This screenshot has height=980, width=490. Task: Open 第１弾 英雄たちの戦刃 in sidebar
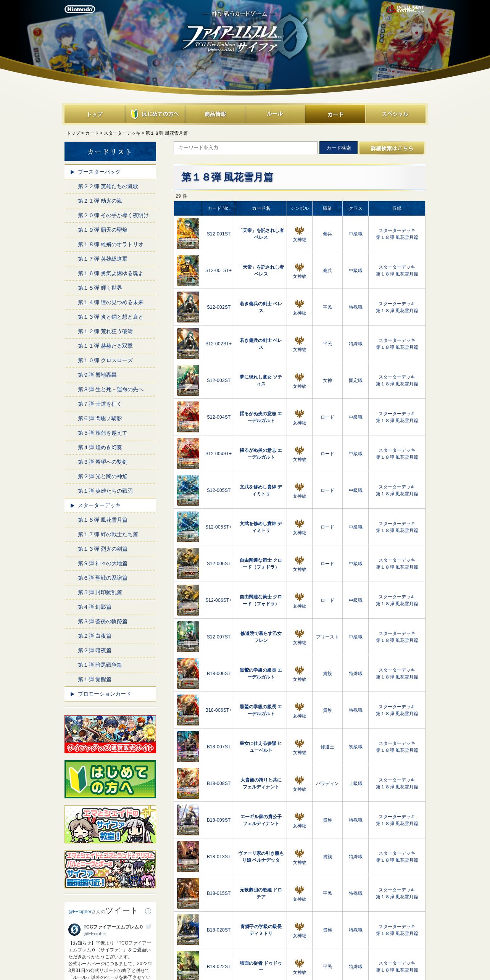coord(105,491)
